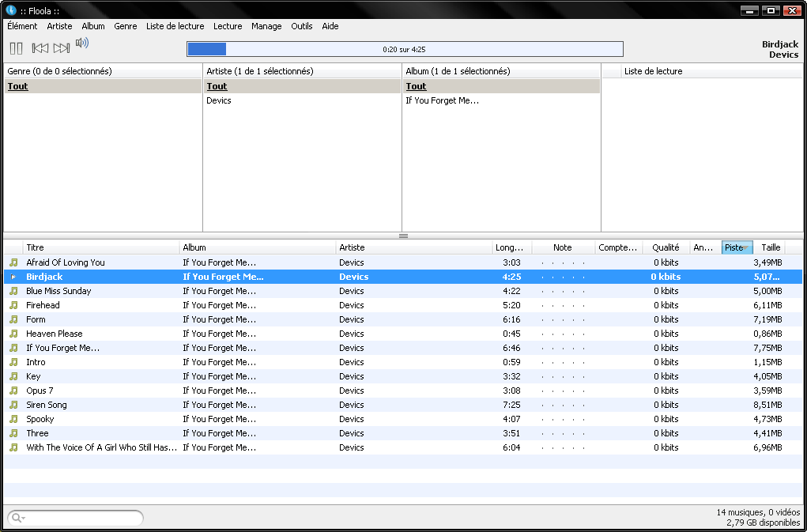Click the music note icon for Blue Miss Sunday

(x=14, y=291)
